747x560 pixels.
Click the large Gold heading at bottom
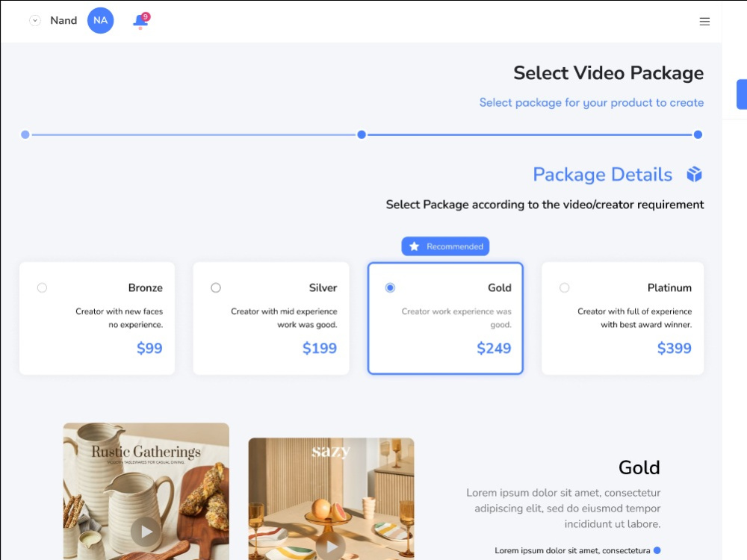click(639, 467)
